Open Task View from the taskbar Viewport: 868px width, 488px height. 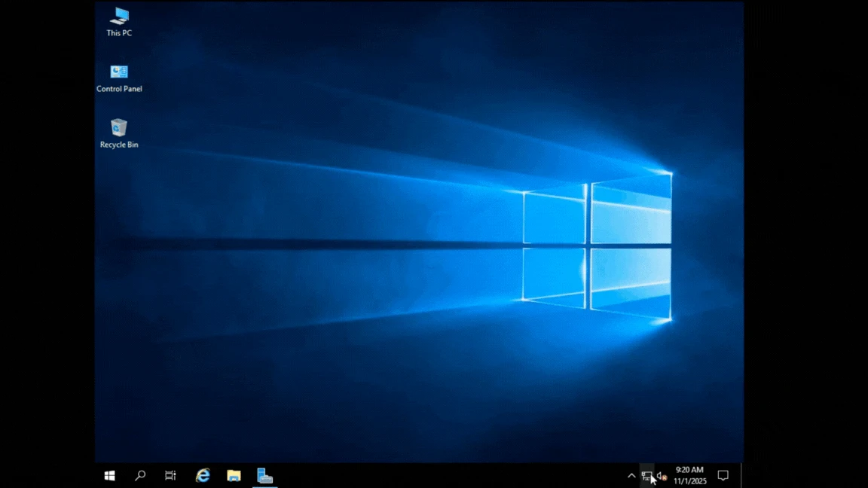[x=171, y=475]
